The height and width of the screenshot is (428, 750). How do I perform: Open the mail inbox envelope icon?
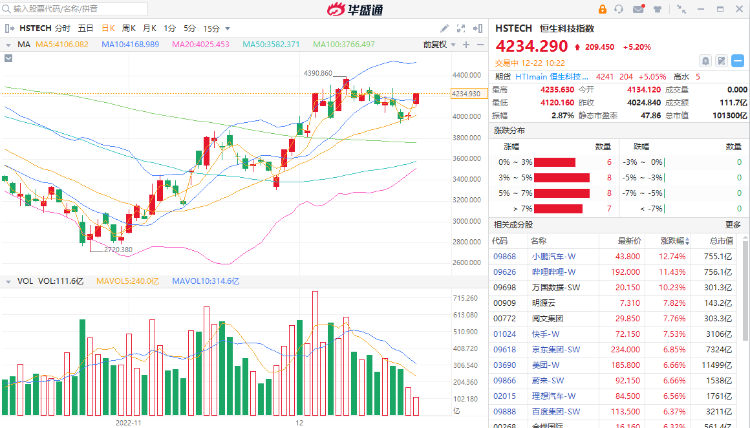pyautogui.click(x=639, y=9)
